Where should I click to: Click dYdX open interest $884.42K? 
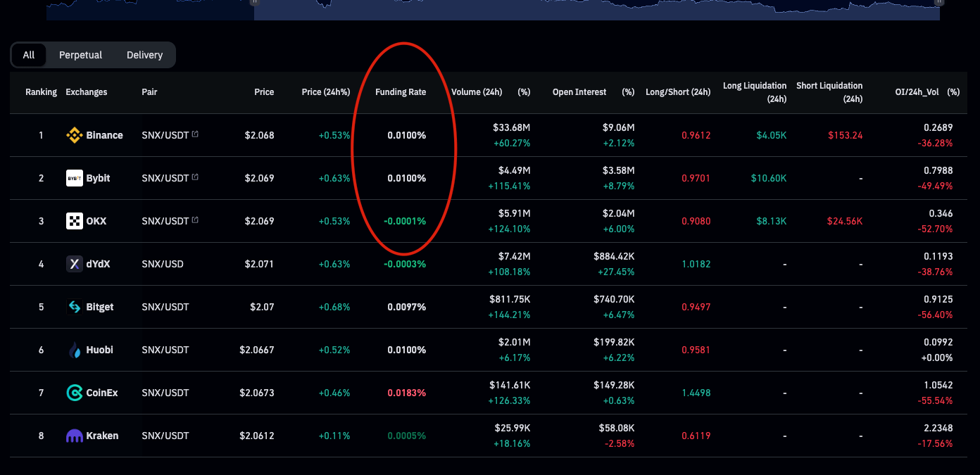614,256
